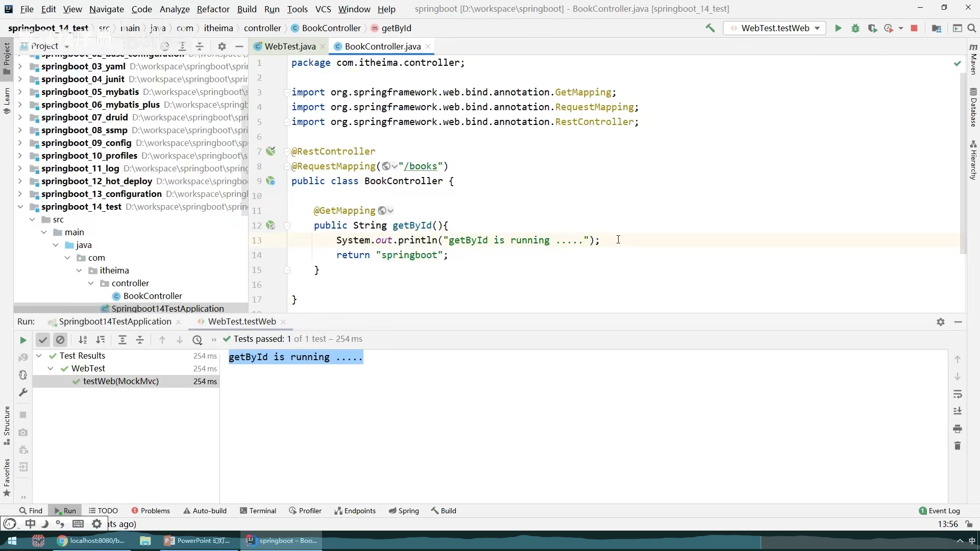The width and height of the screenshot is (980, 551).
Task: Open the WebTest.testWeb run configuration dropdown
Action: coord(775,28)
